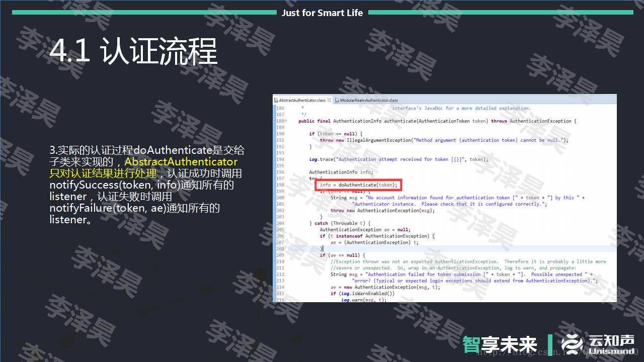Click 'Log.isWarnEnabled()' on line 215

click(368, 294)
